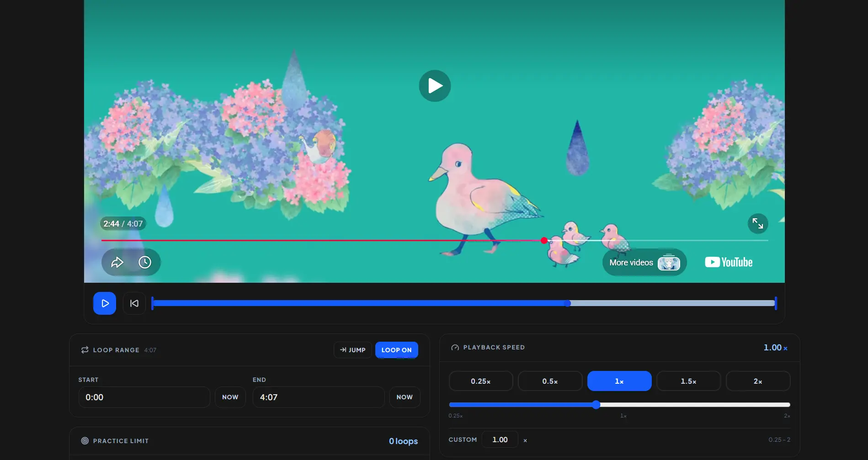Screen dimensions: 868x460
Task: Toggle the LOOP ON button
Action: point(397,350)
